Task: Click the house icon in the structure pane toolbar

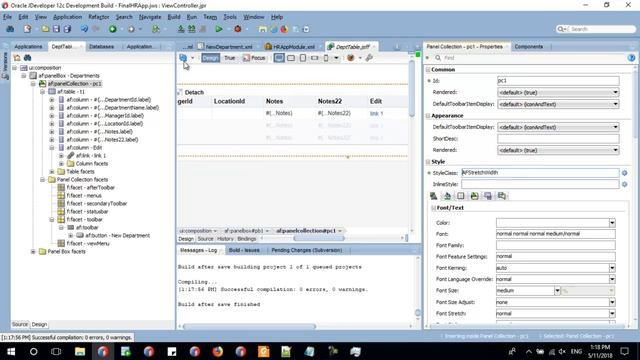Action: [17, 58]
